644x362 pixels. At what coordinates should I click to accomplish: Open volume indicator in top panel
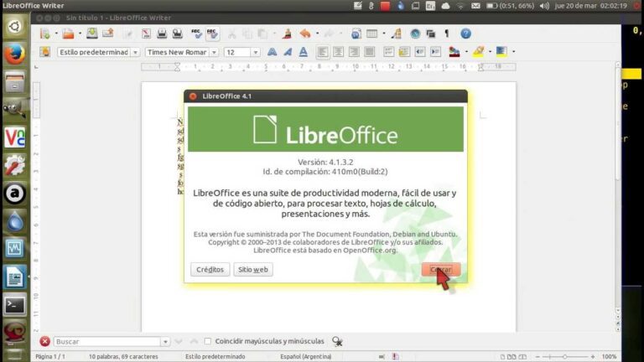click(x=544, y=6)
